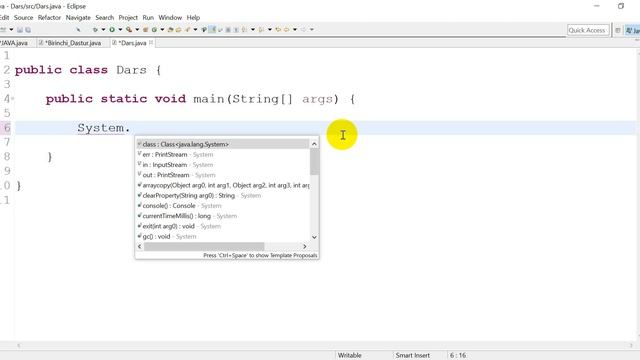Toggle Show Whitespace Characters button
Screen dimensions: 640x360
pos(236,30)
